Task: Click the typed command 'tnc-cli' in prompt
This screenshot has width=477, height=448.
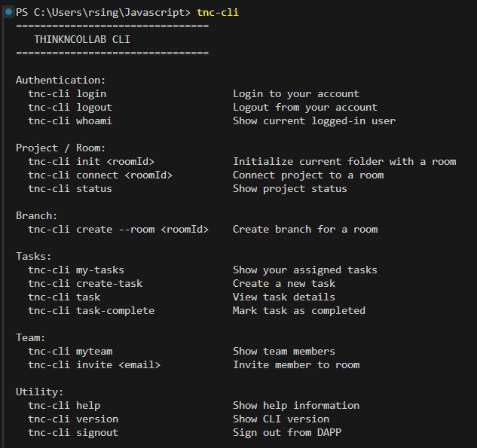Action: tap(218, 13)
